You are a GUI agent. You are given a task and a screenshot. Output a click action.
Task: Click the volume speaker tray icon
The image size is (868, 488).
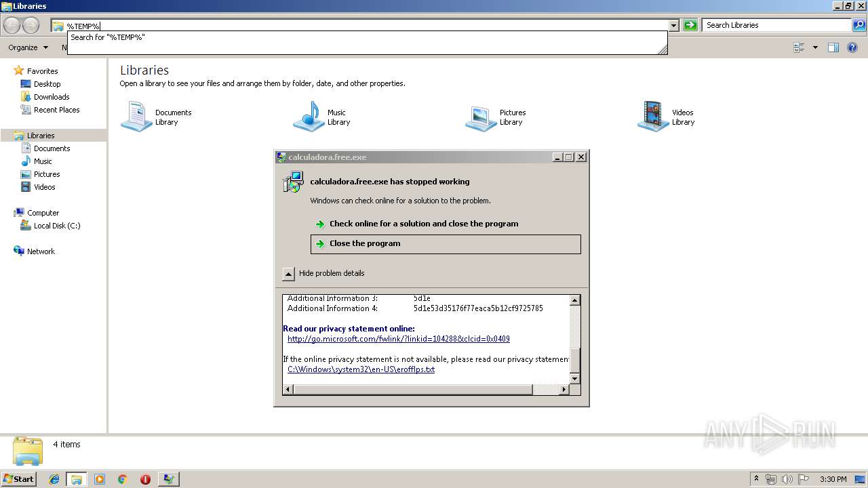787,479
